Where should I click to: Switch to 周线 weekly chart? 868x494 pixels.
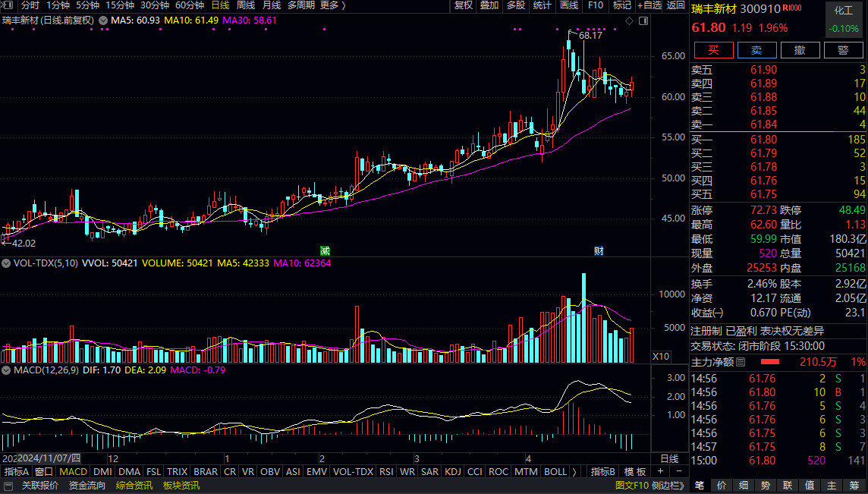pos(246,5)
